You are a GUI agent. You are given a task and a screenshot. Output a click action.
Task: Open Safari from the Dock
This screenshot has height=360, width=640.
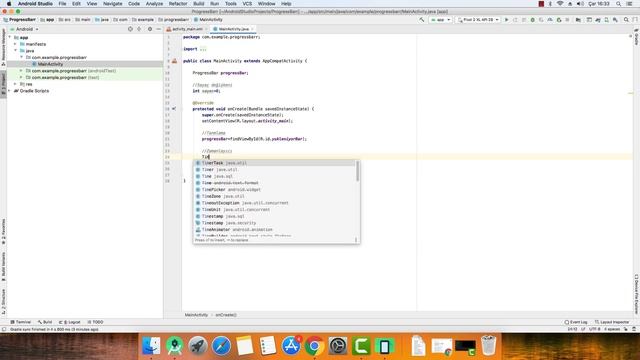pyautogui.click(x=221, y=346)
